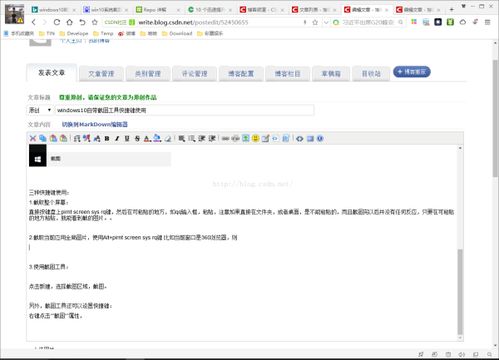
Task: Toggle italic formatting with the I icon
Action: [x=117, y=139]
